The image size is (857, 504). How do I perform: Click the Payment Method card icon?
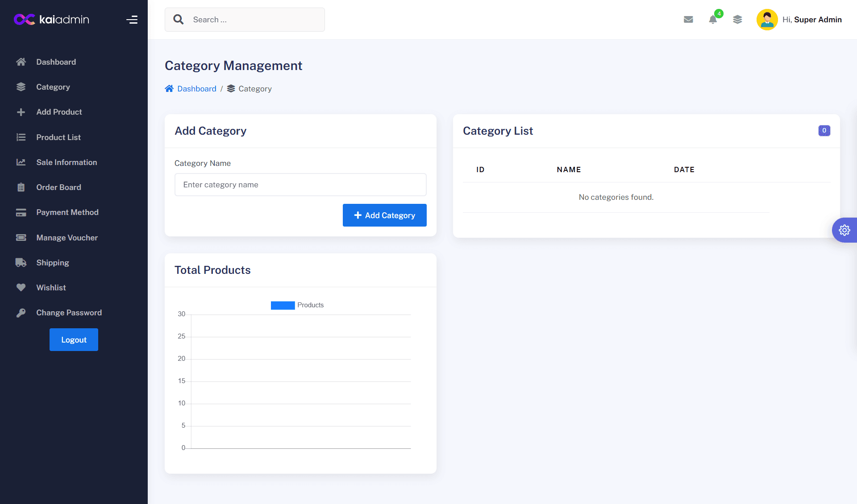click(21, 212)
